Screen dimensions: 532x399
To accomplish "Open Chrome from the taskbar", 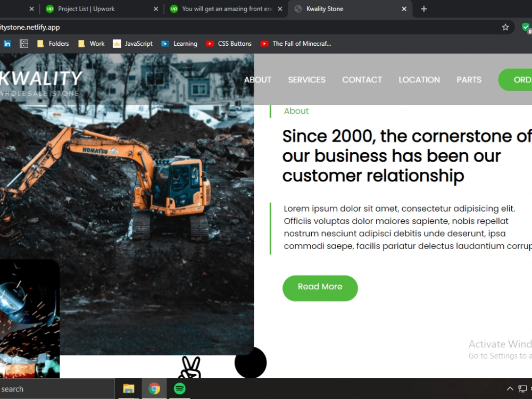I will point(154,388).
